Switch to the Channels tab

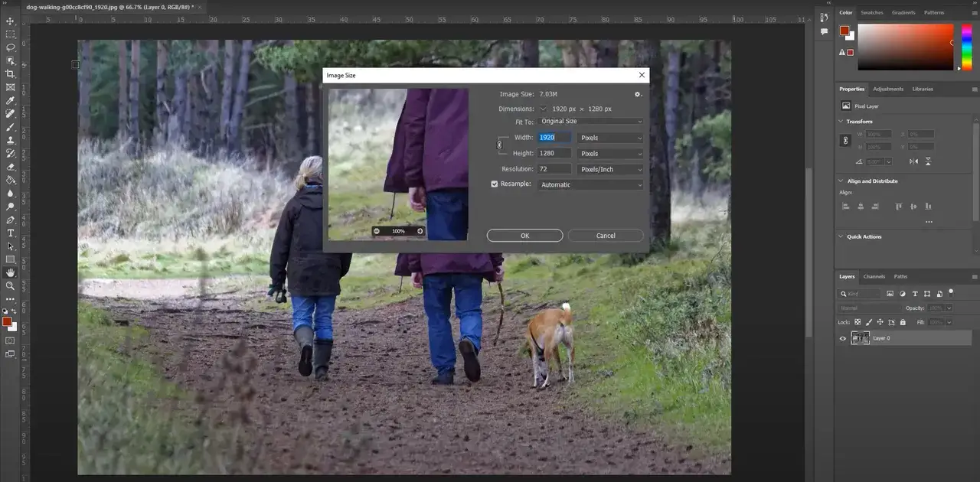(x=874, y=276)
